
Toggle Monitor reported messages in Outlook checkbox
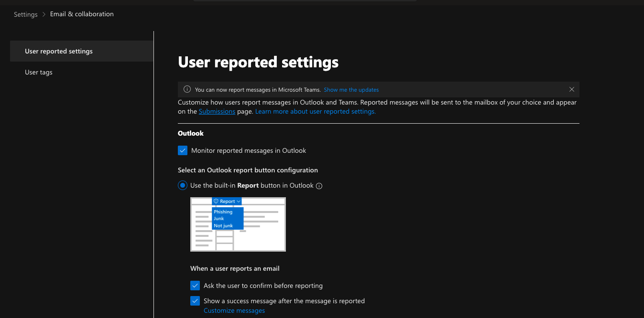coord(183,150)
